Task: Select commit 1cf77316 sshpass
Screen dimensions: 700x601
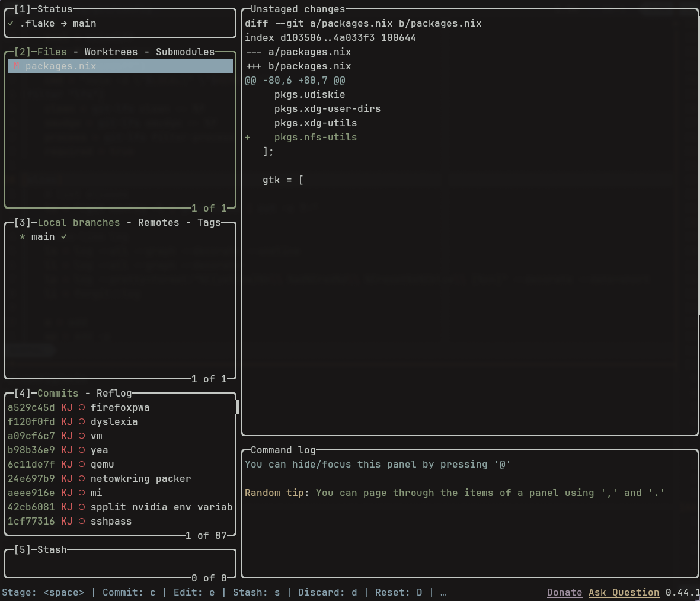Action: [x=120, y=521]
